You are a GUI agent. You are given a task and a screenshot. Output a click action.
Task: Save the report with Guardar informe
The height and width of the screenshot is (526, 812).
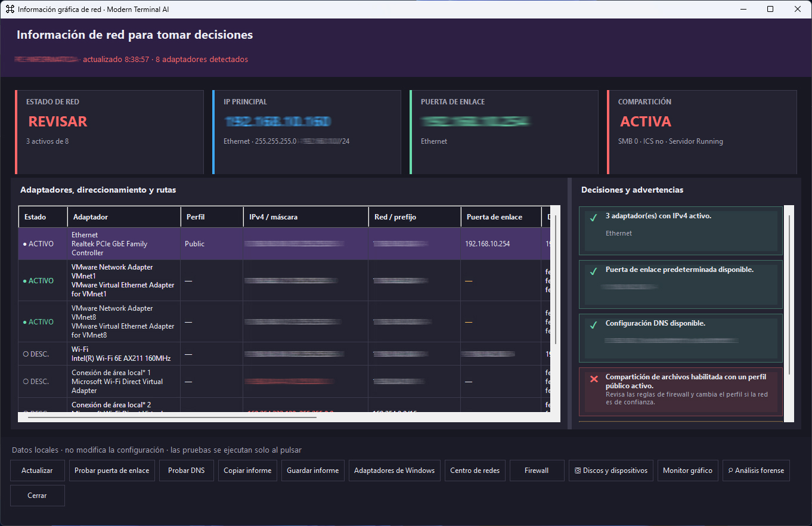312,471
